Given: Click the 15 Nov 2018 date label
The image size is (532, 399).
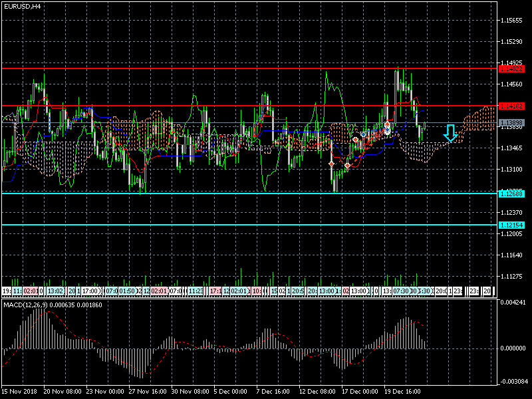Looking at the screenshot, I should 19,391.
